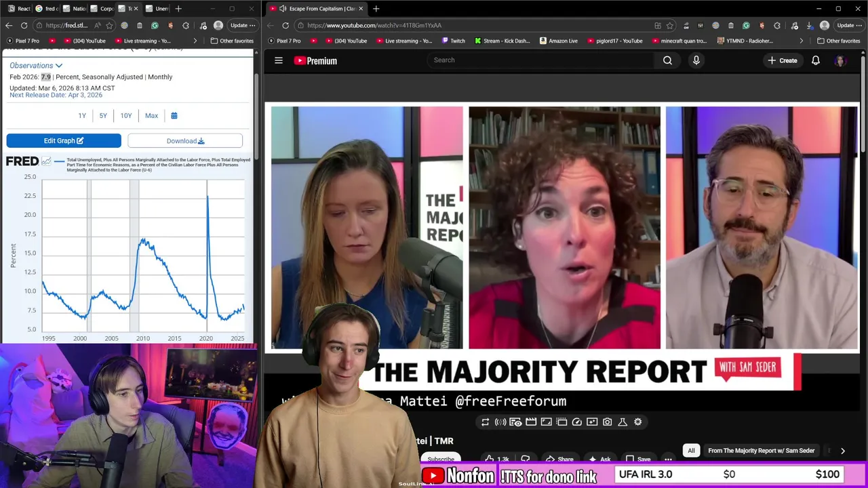This screenshot has width=868, height=488.
Task: Open the Update menu in the left browser
Action: pos(243,26)
